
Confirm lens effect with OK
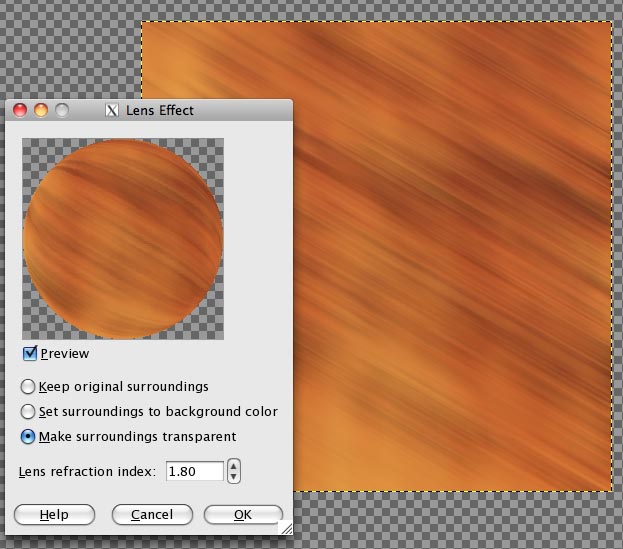pos(243,514)
